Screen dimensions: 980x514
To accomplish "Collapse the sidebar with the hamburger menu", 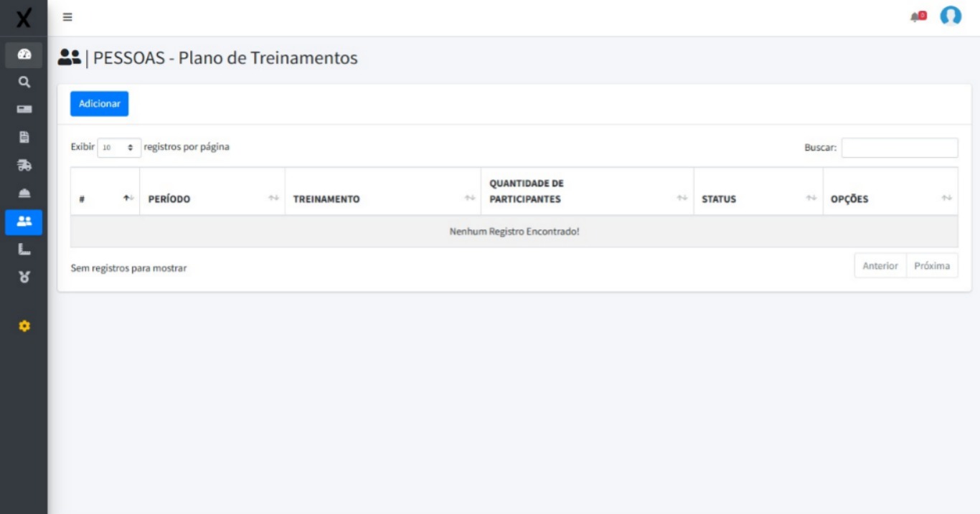I will (x=67, y=18).
